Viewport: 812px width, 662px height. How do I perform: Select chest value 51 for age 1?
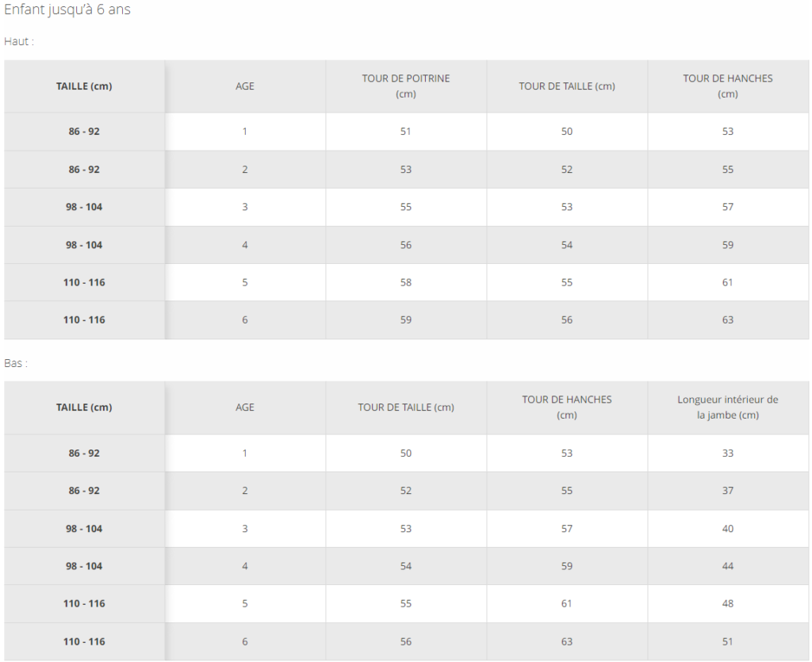tap(405, 132)
